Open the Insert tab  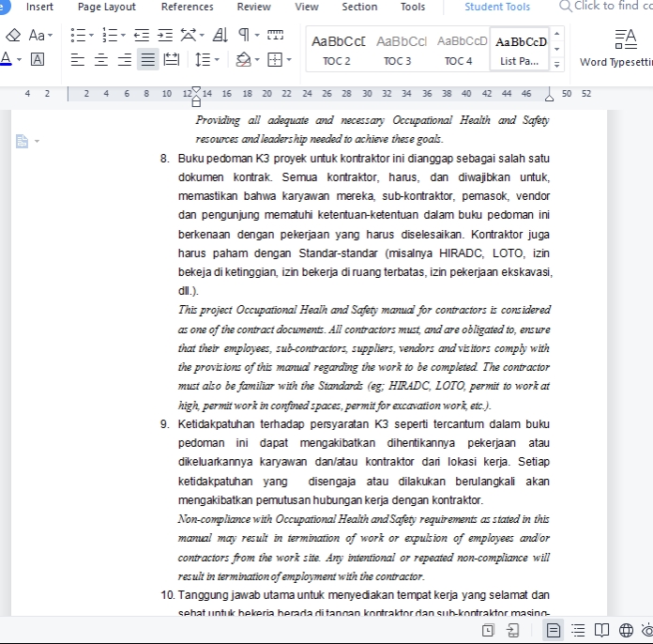click(39, 7)
